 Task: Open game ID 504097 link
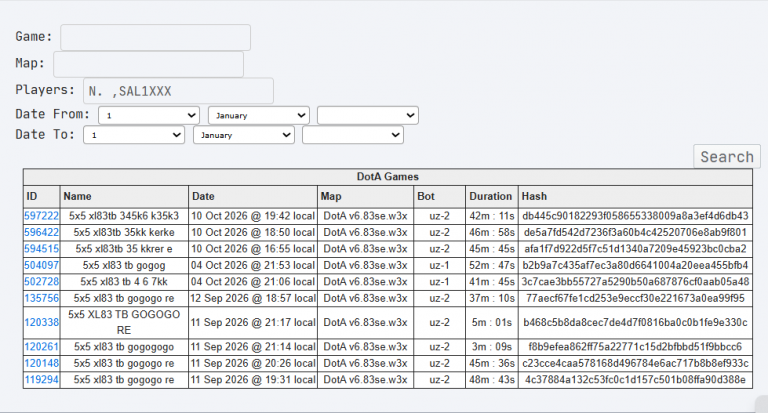pos(41,266)
